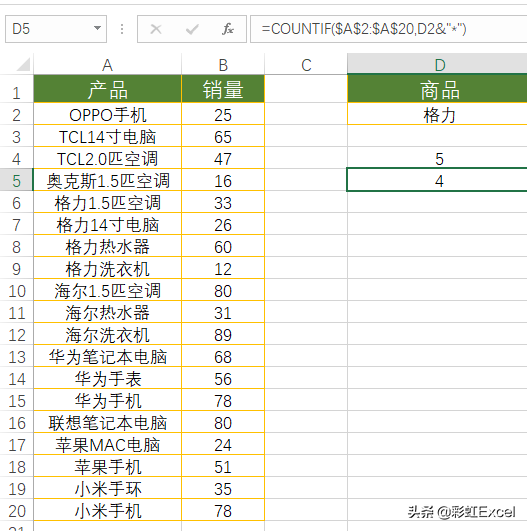Click sales value 89 in column B
Viewport: 527px width, 531px height.
coord(223,335)
